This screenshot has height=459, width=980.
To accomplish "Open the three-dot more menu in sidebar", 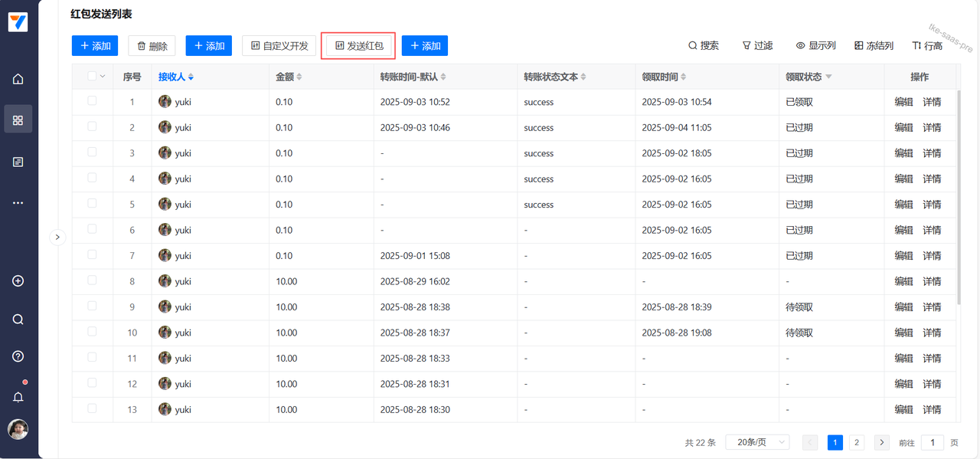I will (x=18, y=203).
